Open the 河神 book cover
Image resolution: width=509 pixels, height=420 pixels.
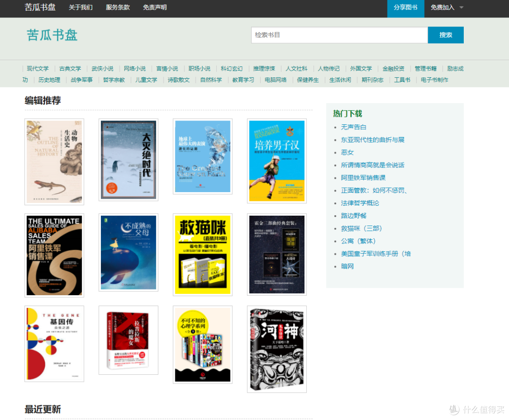277,349
